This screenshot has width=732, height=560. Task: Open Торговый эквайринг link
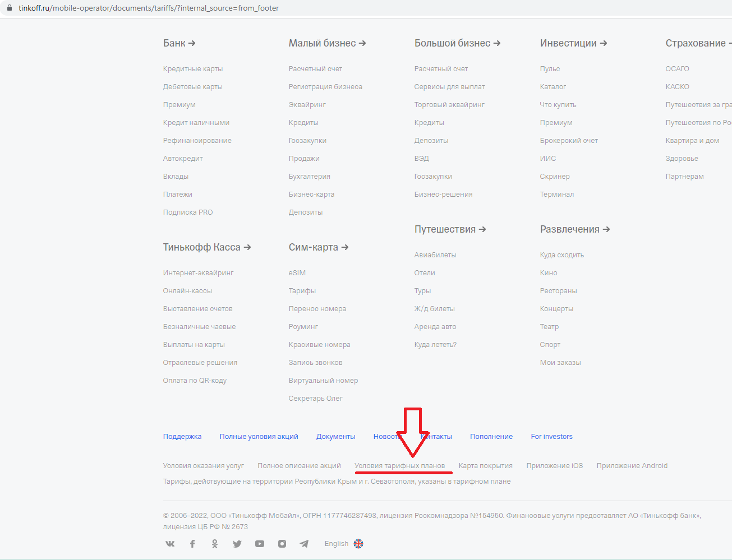coord(449,105)
